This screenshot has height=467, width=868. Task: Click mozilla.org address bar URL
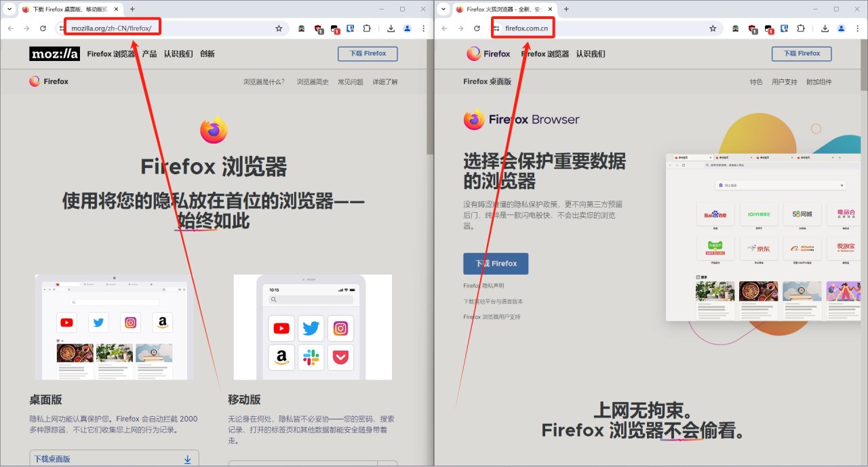111,28
